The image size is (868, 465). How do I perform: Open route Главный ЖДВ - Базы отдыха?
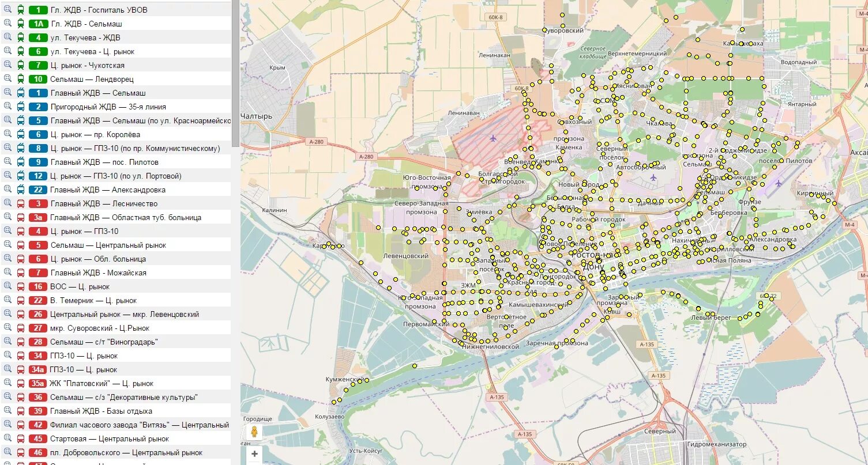[x=102, y=411]
